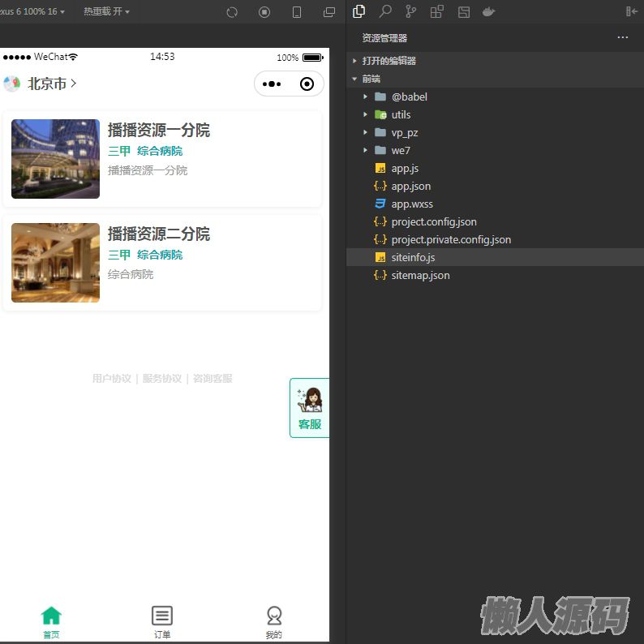Click the stop simulation circle icon
Screen dimensions: 644x644
pos(264,12)
